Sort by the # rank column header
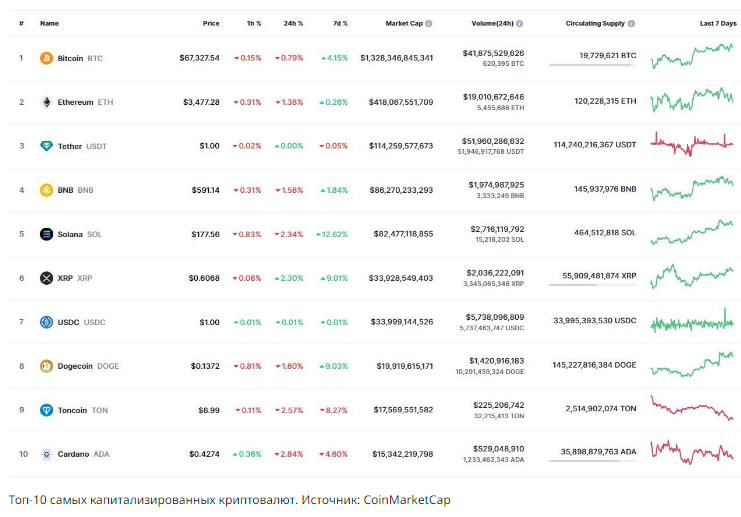Viewport: 741px width, 517px height. (x=21, y=23)
